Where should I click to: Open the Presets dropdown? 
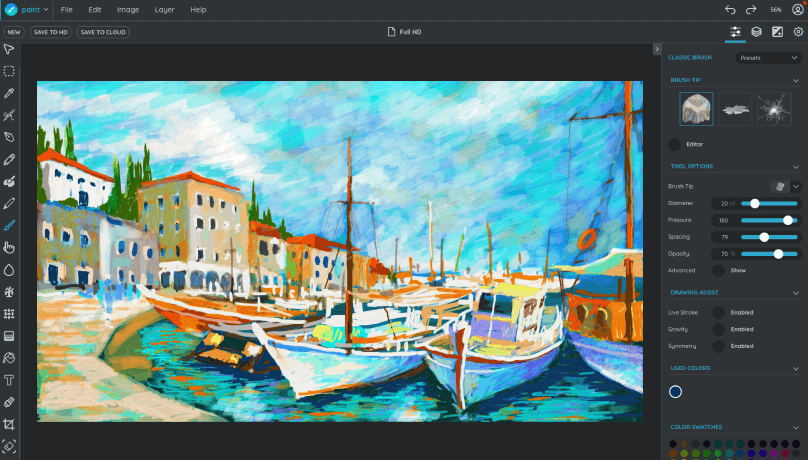(x=767, y=58)
